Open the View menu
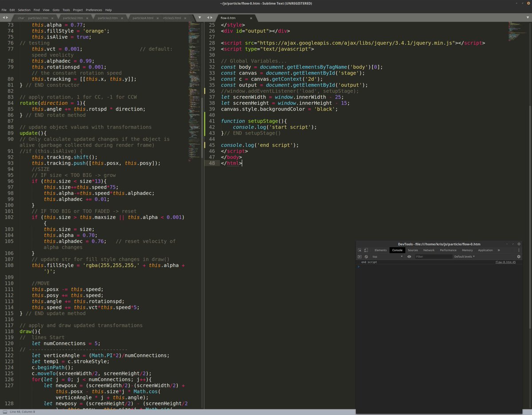The width and height of the screenshot is (532, 415). click(x=46, y=10)
